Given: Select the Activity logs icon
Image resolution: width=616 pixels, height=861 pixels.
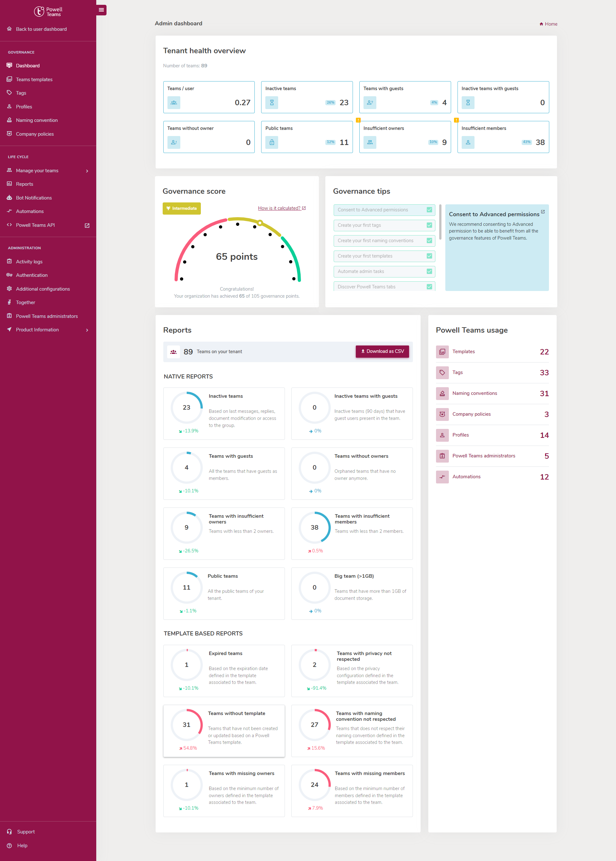Looking at the screenshot, I should coord(10,261).
